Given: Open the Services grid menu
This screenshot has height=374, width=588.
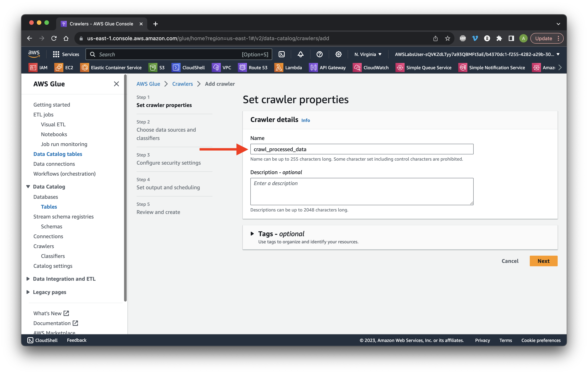Looking at the screenshot, I should 66,54.
